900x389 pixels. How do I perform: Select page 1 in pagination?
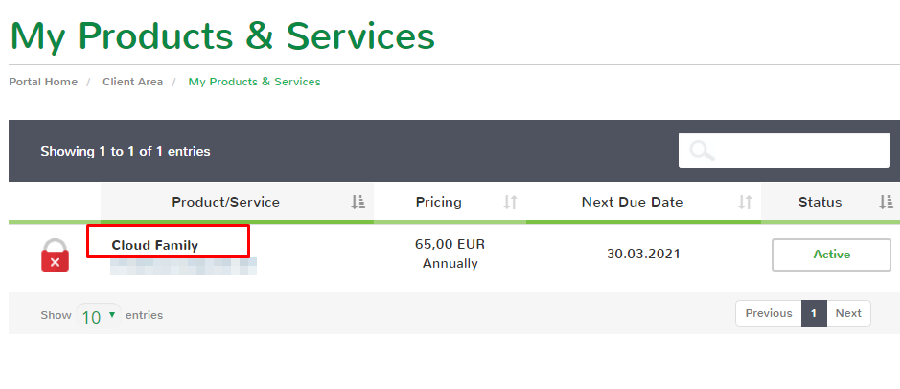814,313
